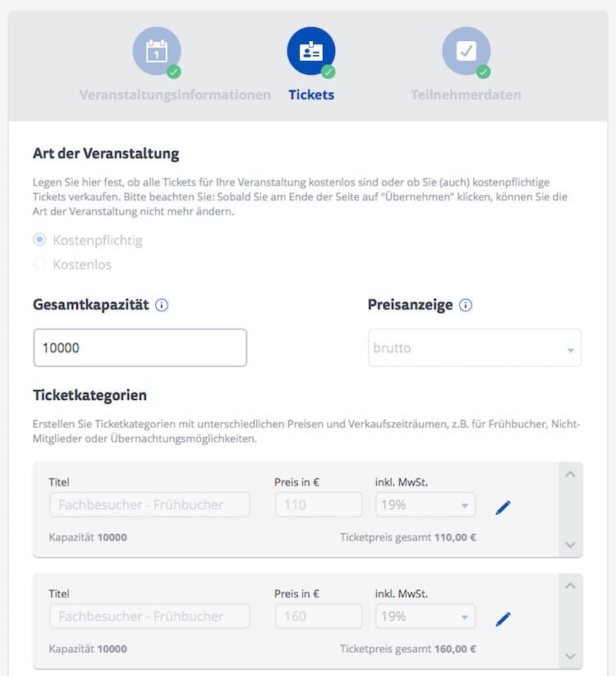Switch to the Teilnehmerdaten step
The height and width of the screenshot is (676, 616).
pyautogui.click(x=466, y=94)
